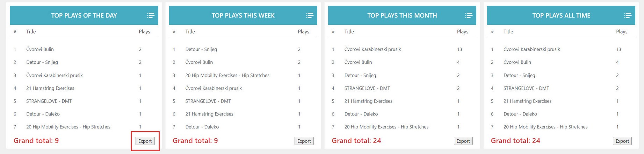The height and width of the screenshot is (154, 644).
Task: Open list menu icon in Top Plays This Week
Action: click(x=310, y=15)
